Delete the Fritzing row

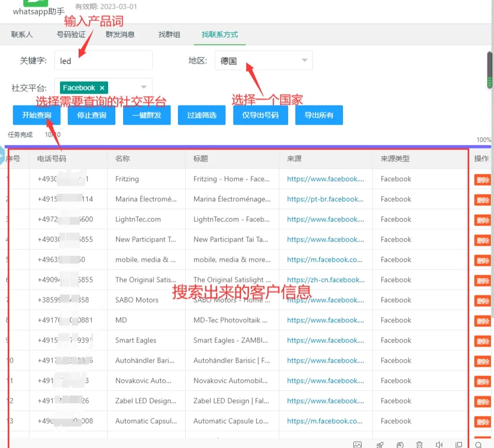(x=482, y=180)
